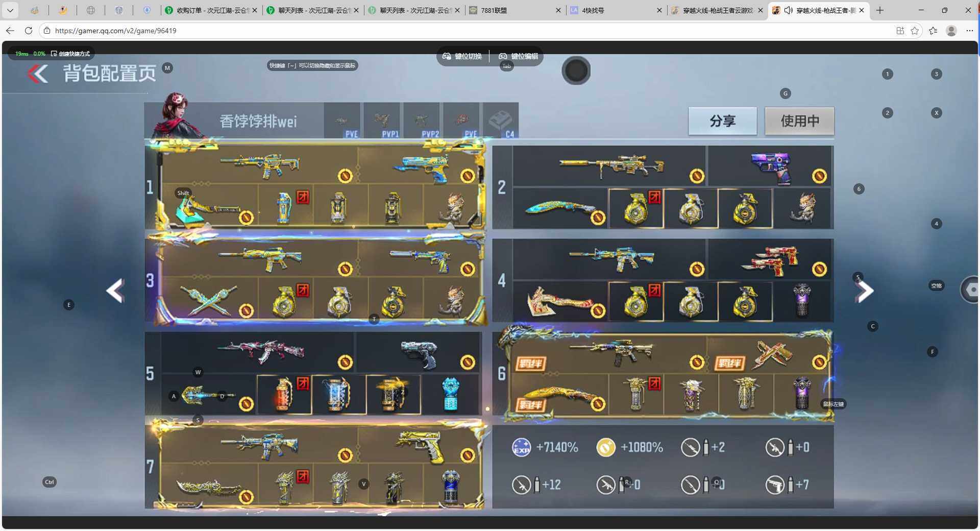The height and width of the screenshot is (531, 980).
Task: Open the browser tab list chevron
Action: tap(10, 10)
